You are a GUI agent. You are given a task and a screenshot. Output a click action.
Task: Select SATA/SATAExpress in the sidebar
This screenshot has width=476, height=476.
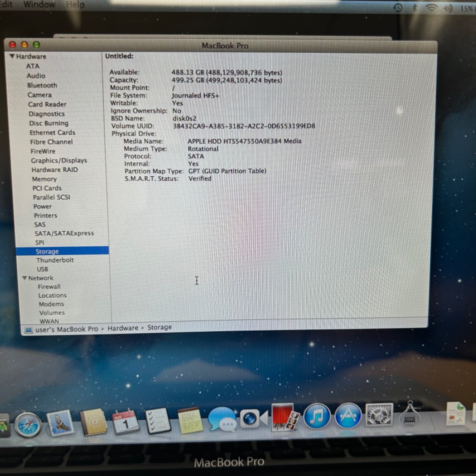[x=64, y=233]
